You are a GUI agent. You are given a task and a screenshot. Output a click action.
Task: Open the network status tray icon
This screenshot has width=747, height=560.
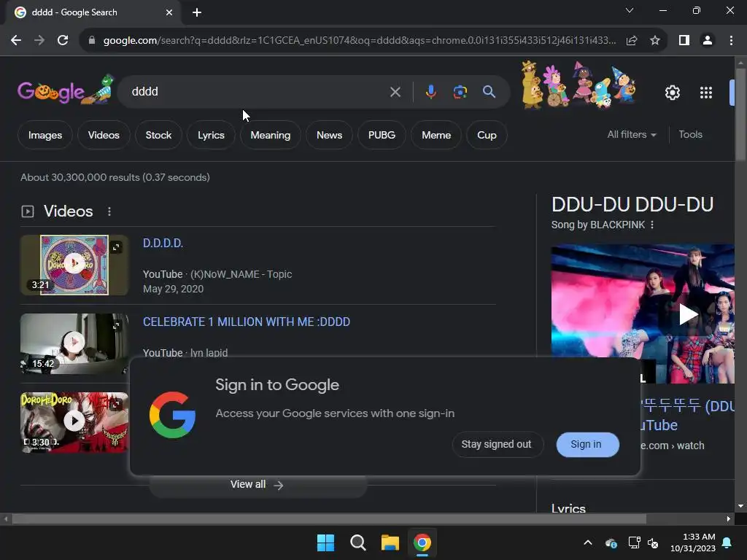[x=634, y=542]
